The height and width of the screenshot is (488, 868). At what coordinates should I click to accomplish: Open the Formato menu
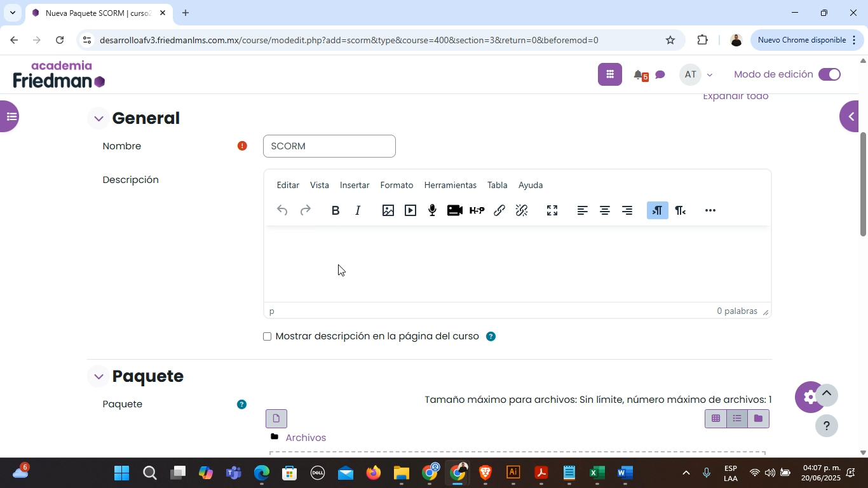397,185
